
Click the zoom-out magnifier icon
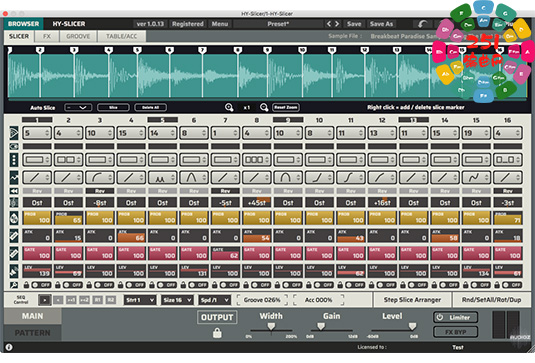(x=264, y=107)
